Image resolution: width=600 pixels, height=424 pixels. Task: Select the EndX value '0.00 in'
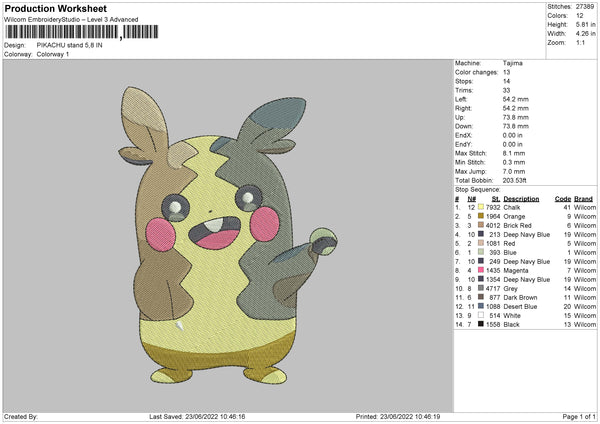(x=513, y=135)
